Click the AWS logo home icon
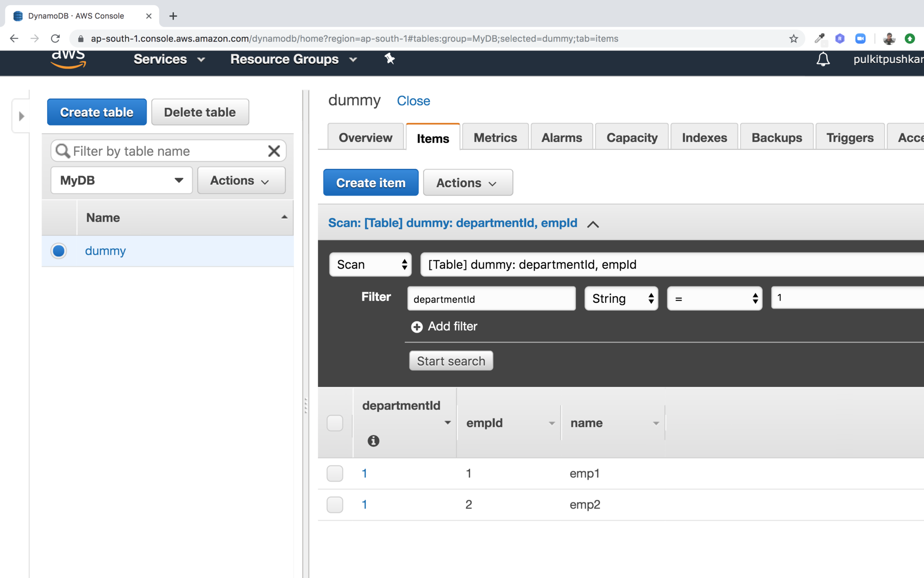This screenshot has width=924, height=578. 68,59
